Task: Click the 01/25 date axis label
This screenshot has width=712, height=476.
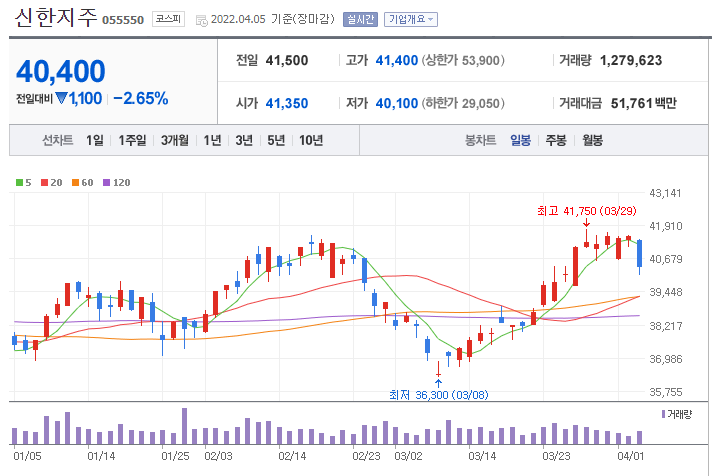Action: pos(175,456)
